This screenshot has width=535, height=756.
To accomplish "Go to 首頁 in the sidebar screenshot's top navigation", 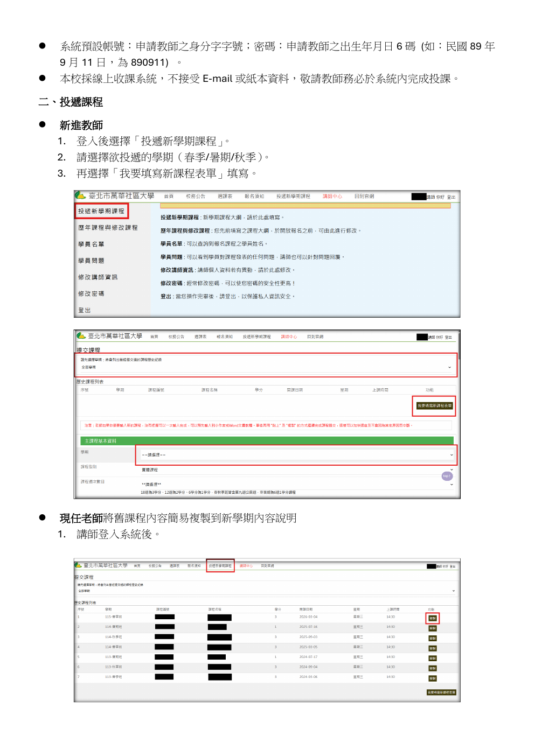I will coord(169,197).
